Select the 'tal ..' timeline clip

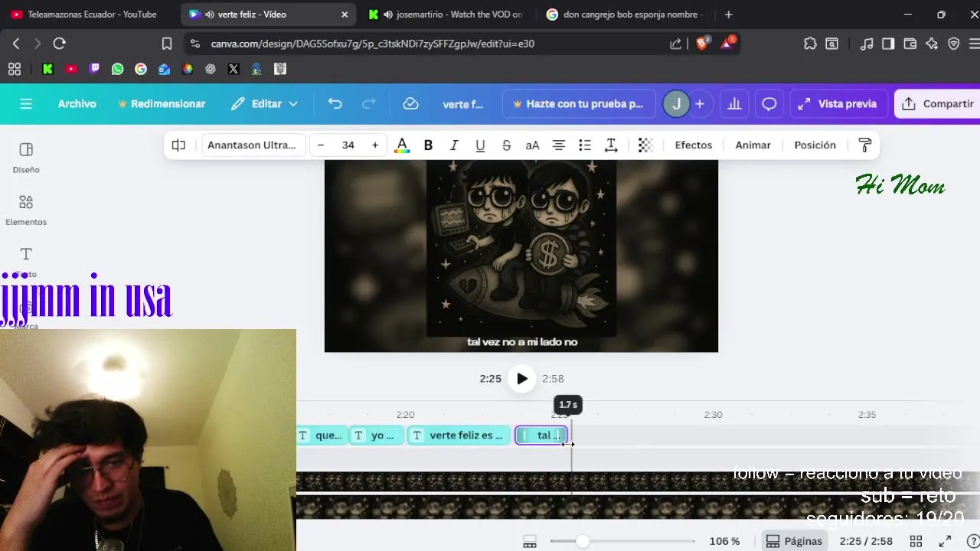click(x=541, y=435)
